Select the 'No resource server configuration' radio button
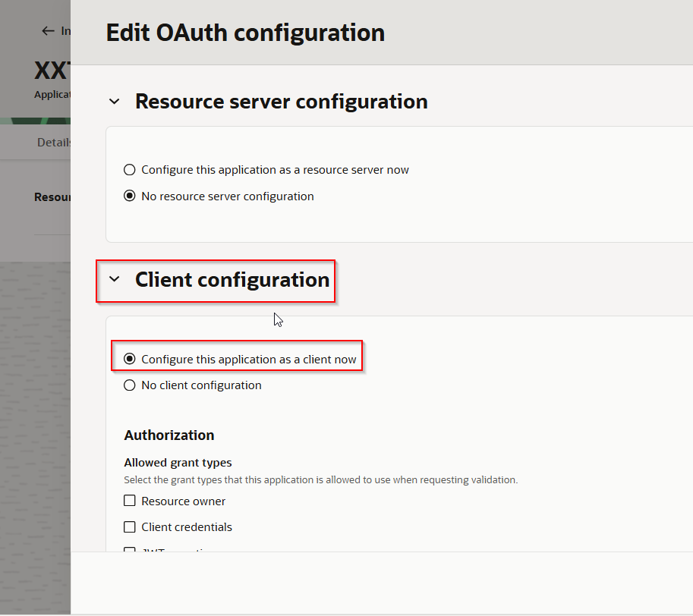This screenshot has width=693, height=616. click(130, 196)
